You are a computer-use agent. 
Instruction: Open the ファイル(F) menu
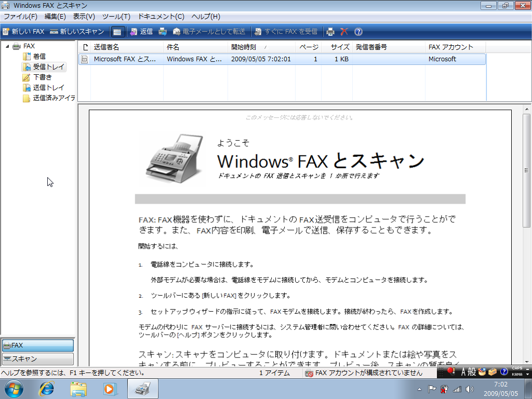[x=20, y=16]
